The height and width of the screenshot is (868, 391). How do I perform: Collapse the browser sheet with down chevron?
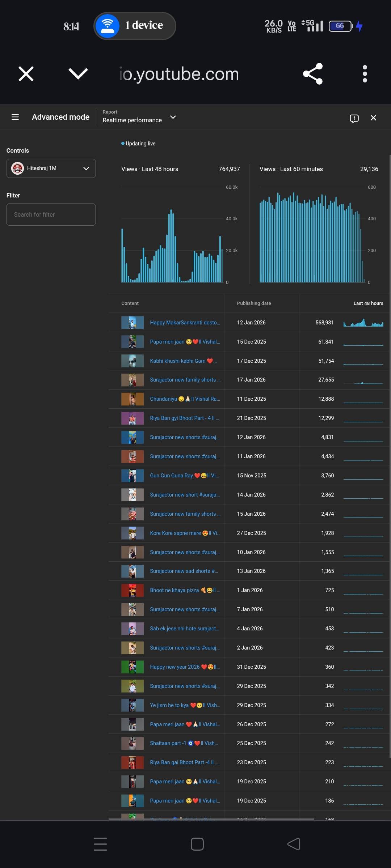[78, 74]
